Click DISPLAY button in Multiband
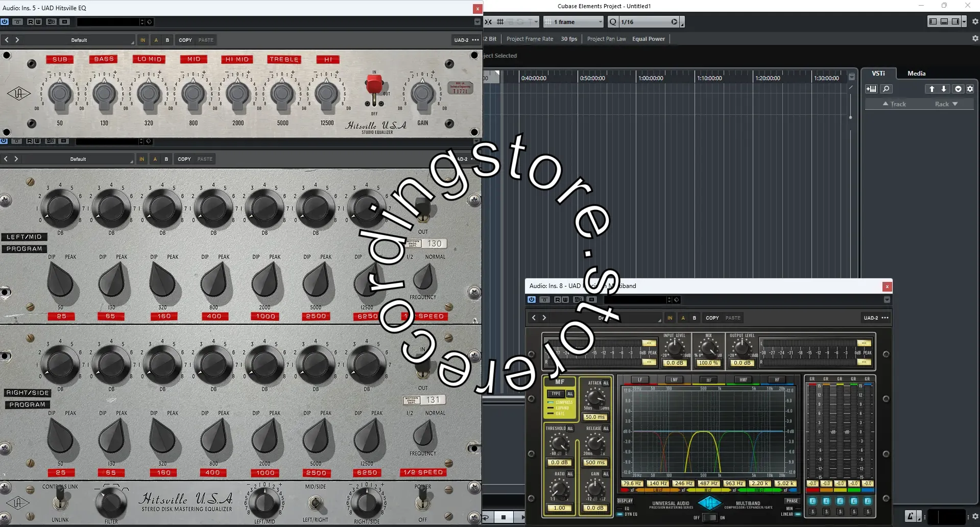980x527 pixels. pyautogui.click(x=625, y=501)
